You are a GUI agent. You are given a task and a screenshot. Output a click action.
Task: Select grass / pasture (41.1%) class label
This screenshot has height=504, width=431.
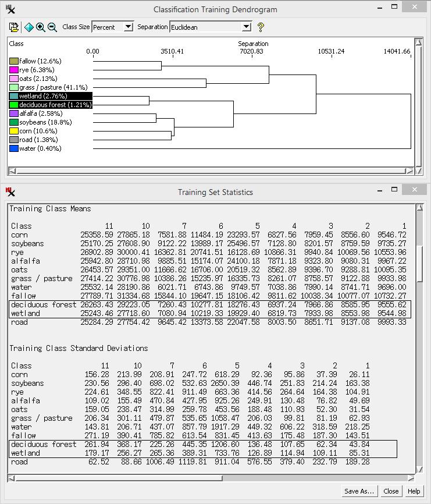tap(54, 87)
